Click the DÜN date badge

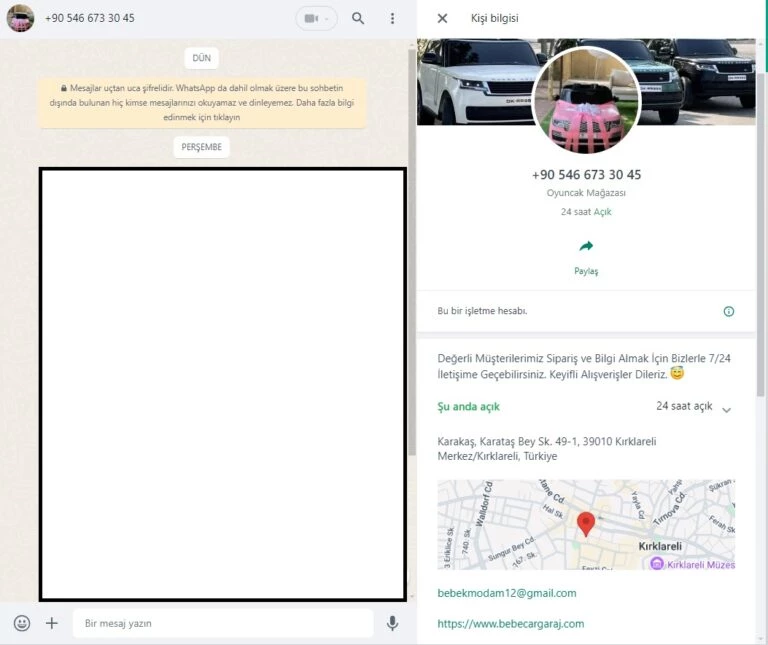(x=202, y=58)
